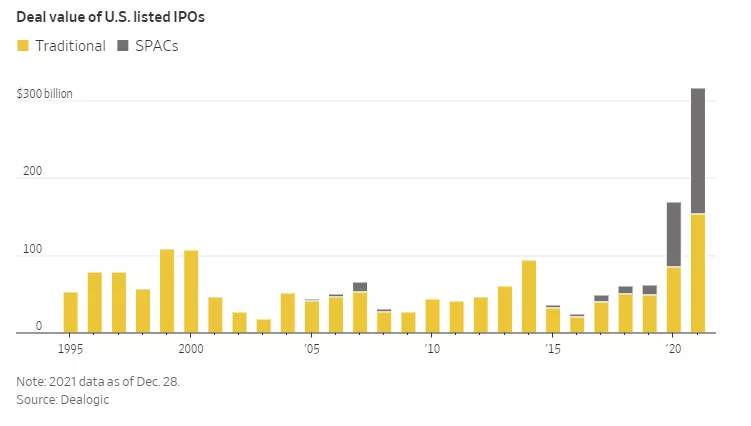Screen dimensions: 751x426
Task: Click the tall 1999 bar
Action: [x=167, y=291]
